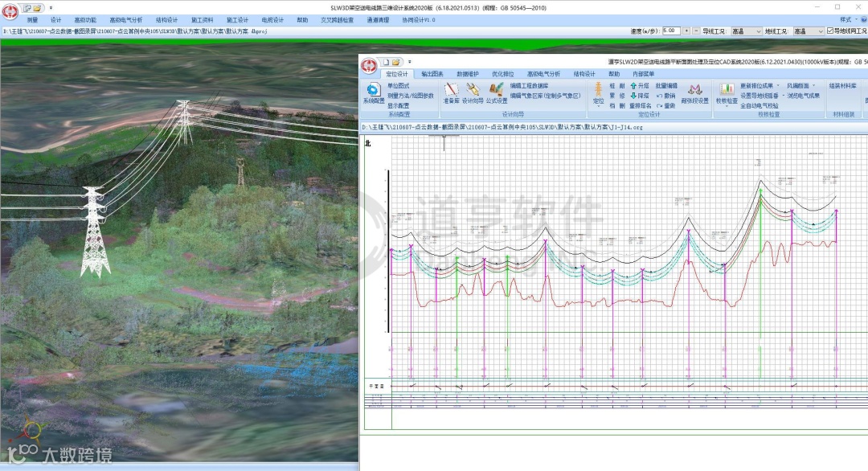Increase speed with the plus stepper
The width and height of the screenshot is (868, 471).
click(x=686, y=31)
